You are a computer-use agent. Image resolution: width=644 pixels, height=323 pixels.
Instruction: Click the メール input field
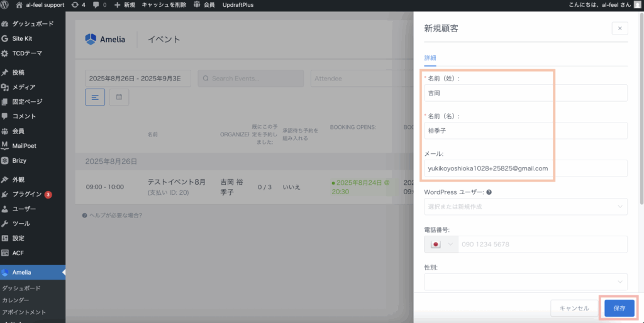click(526, 168)
